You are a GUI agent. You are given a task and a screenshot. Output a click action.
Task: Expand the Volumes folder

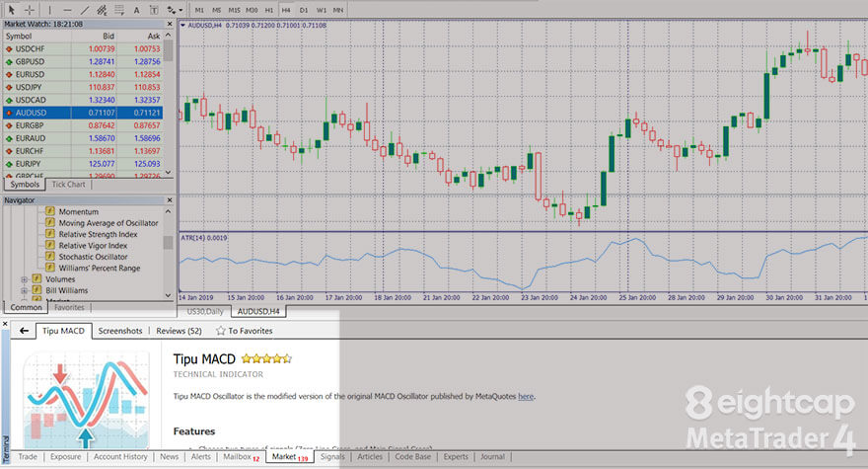click(24, 279)
